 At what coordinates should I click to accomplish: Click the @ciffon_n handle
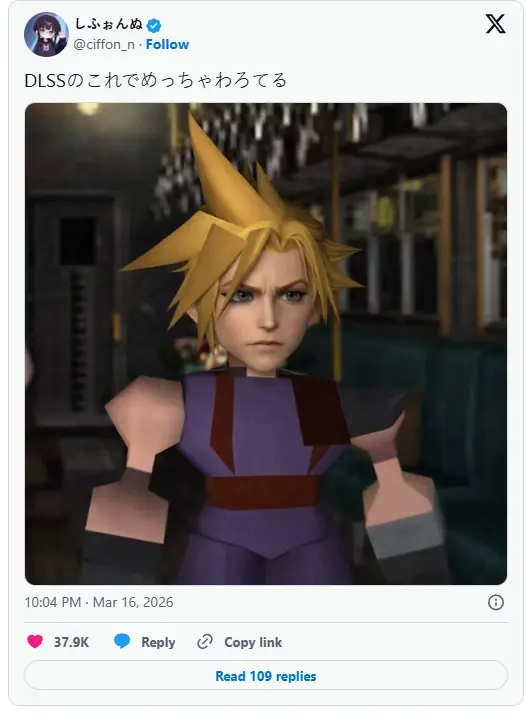104,44
